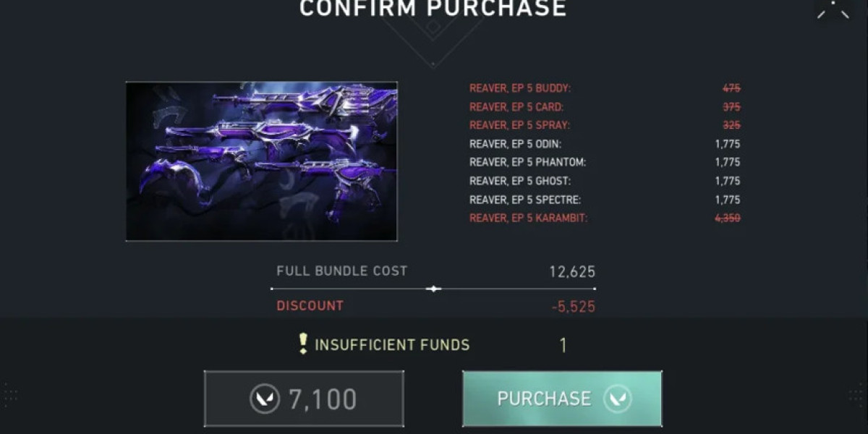
Task: Close the Confirm Purchase dialog
Action: [x=833, y=9]
